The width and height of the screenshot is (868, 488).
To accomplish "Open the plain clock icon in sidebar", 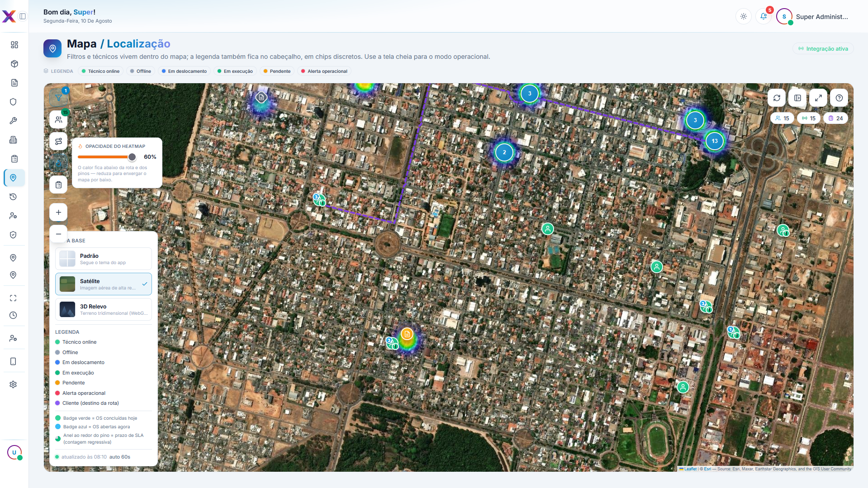I will point(13,315).
